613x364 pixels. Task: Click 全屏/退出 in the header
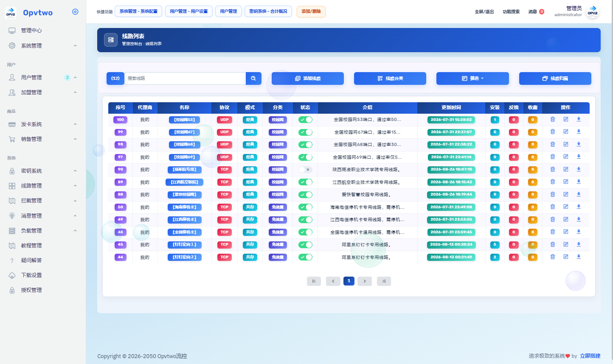484,12
